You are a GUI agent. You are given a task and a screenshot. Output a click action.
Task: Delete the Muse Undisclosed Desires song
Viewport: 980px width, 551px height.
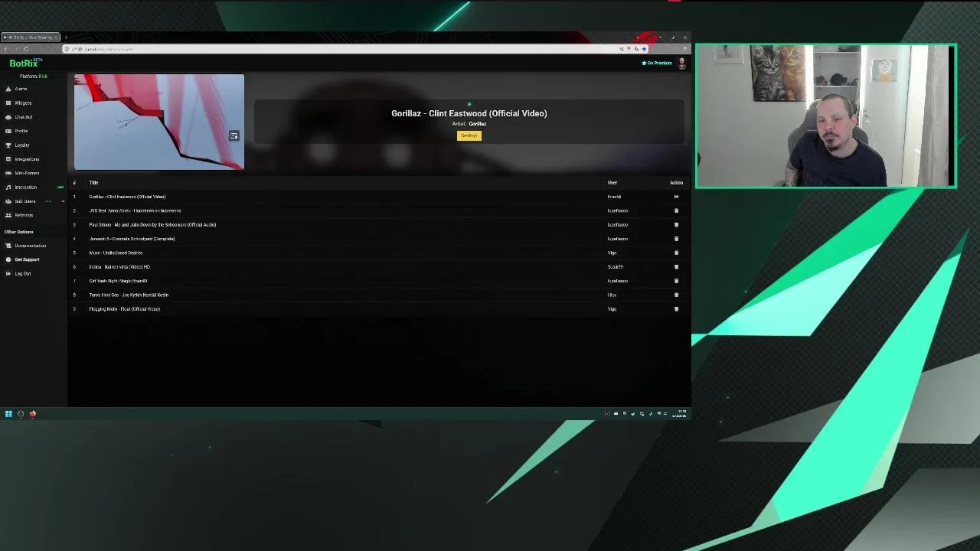[676, 253]
